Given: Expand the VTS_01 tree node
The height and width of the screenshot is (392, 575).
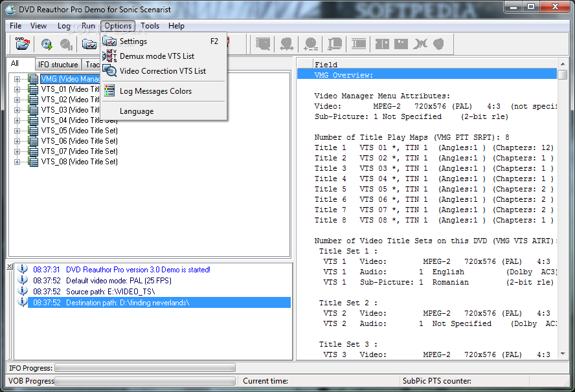Looking at the screenshot, I should click(x=17, y=89).
